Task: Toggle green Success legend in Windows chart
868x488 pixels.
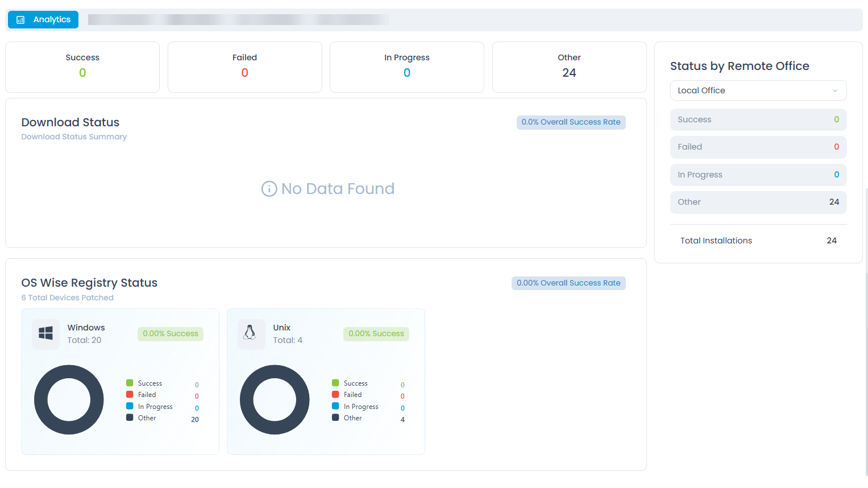Action: tap(144, 383)
